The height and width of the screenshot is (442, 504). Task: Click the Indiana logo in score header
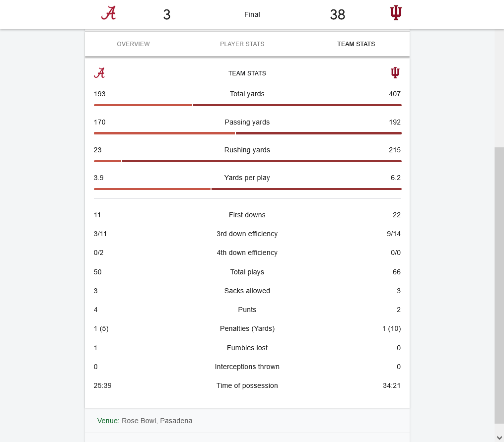[x=396, y=13]
